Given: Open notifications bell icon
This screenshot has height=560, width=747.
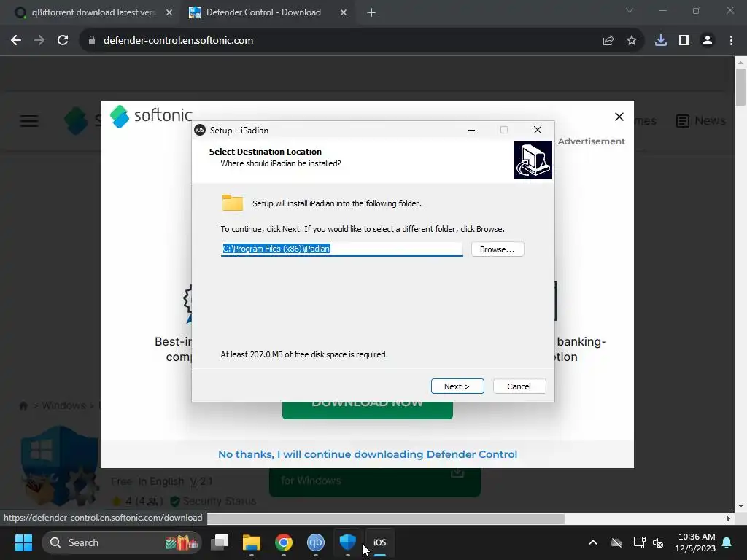Looking at the screenshot, I should coord(727,542).
